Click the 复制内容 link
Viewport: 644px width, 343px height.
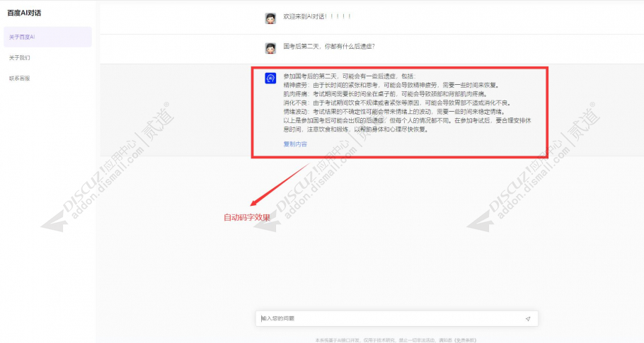pyautogui.click(x=295, y=144)
